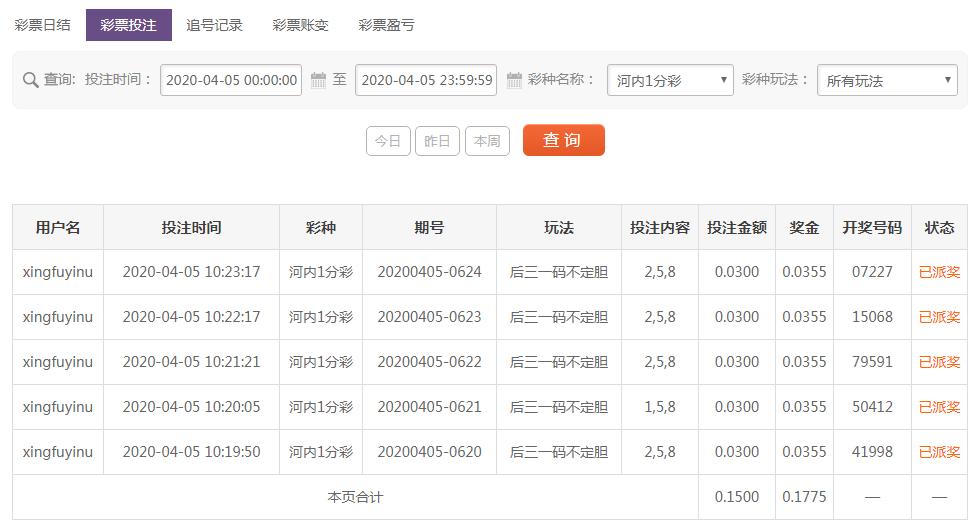Select row with period 20200405-0621

490,407
